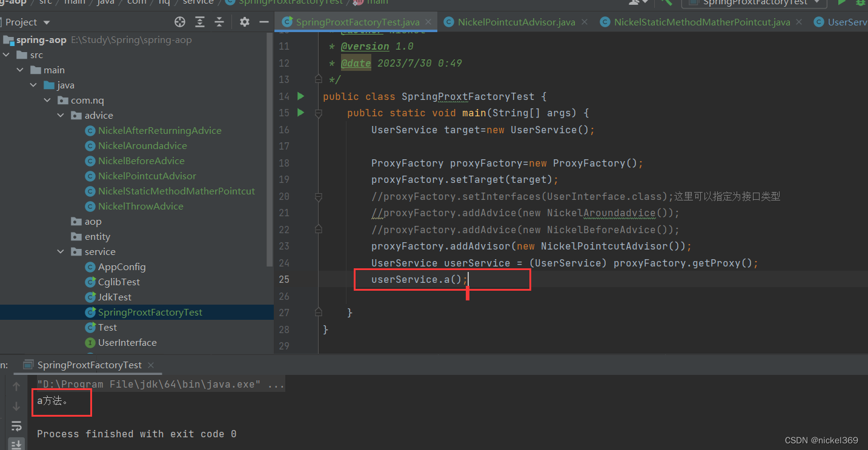The height and width of the screenshot is (450, 868).
Task: Click the java source folder icon
Action: click(x=49, y=85)
